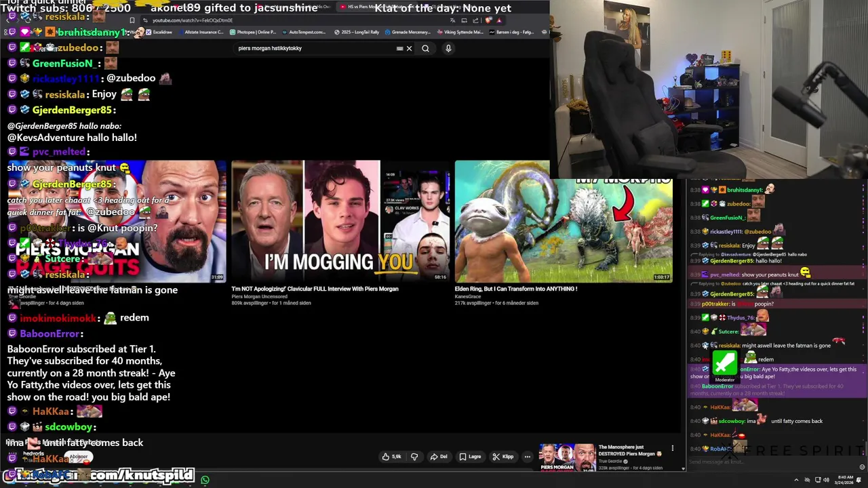Like the video (5,9k thumbs up)

pos(392,457)
